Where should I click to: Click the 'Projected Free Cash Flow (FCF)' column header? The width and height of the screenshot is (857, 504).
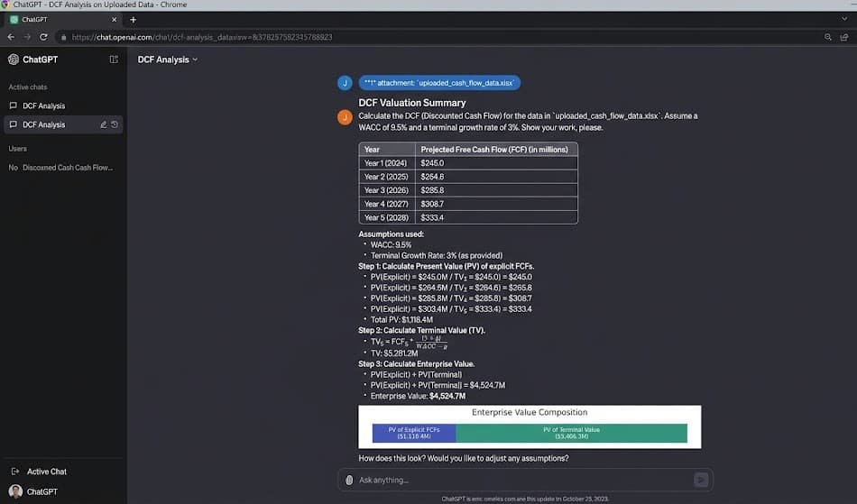tap(496, 149)
